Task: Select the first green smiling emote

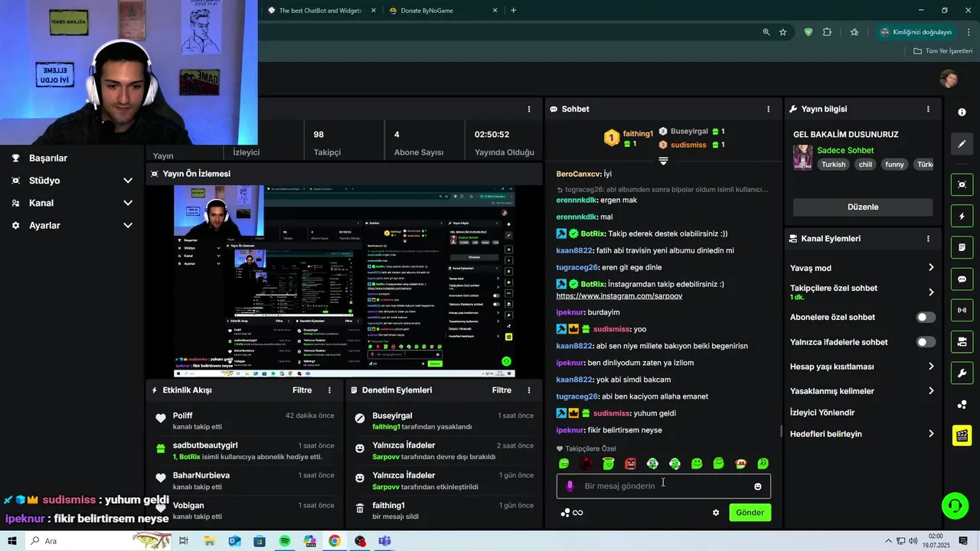Action: coord(564,464)
